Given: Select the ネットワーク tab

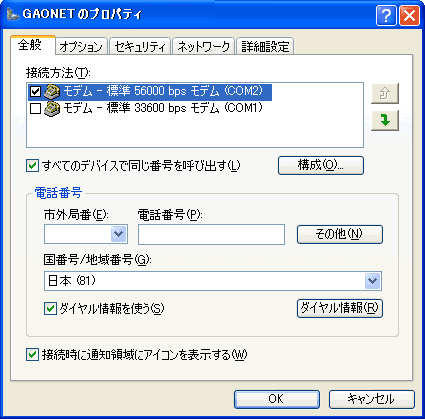Looking at the screenshot, I should pos(203,46).
